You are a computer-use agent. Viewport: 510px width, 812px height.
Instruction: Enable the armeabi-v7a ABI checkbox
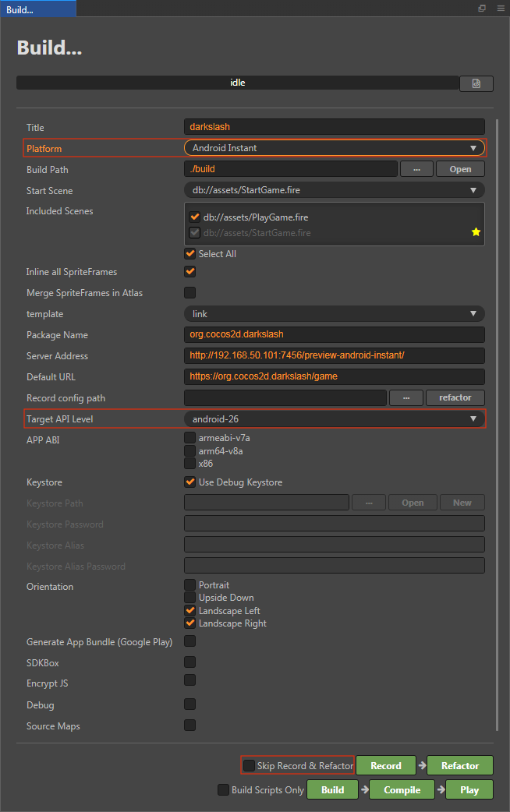click(190, 438)
